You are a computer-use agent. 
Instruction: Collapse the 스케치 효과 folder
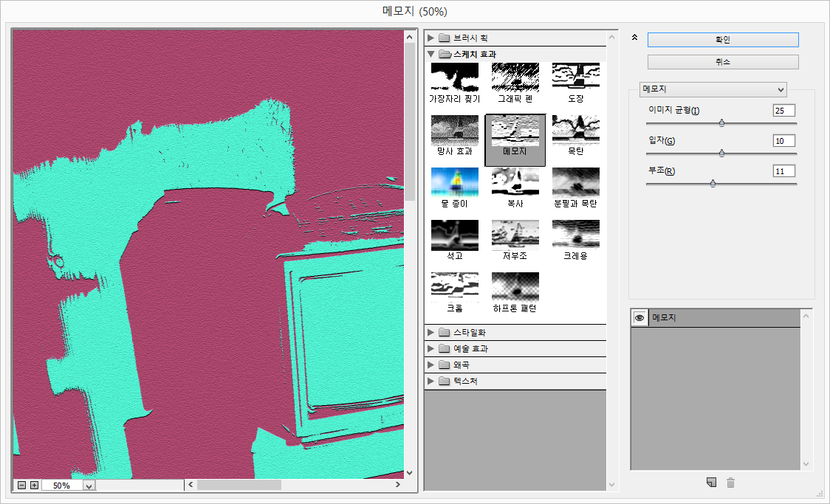pyautogui.click(x=431, y=54)
